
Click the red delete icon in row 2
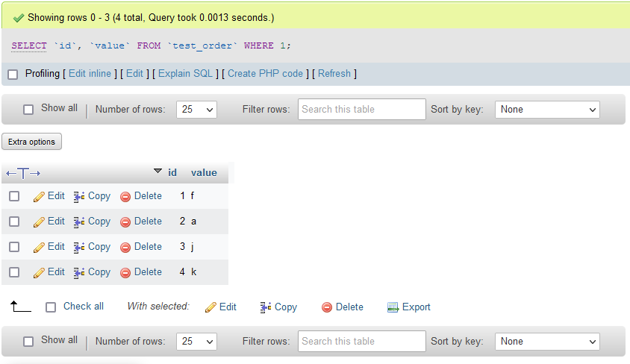point(125,222)
